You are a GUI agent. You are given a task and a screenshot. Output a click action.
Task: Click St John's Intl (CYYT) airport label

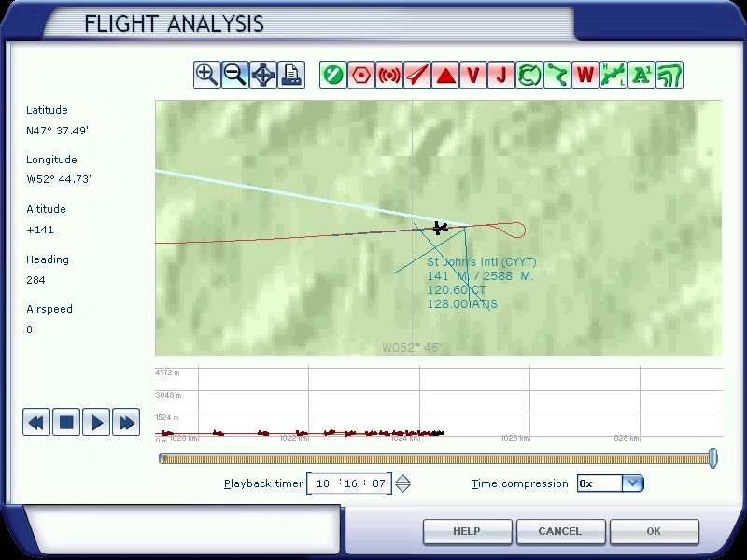coord(482,262)
